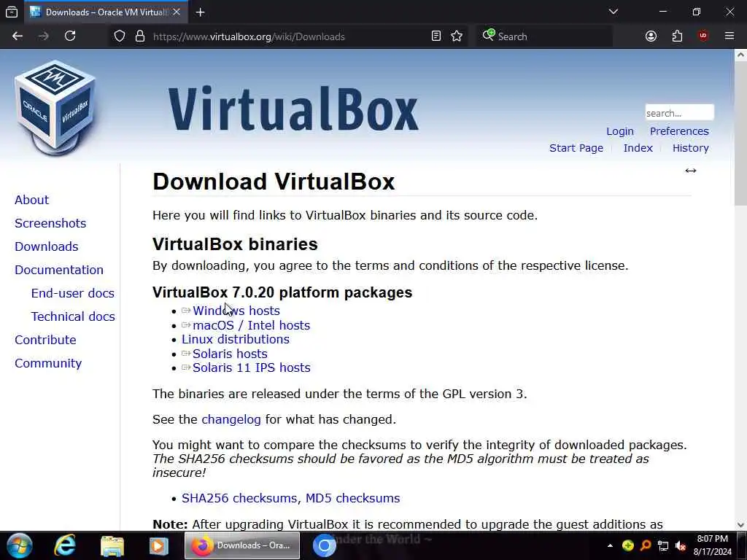Open SHA256 checksums link
747x560 pixels.
pos(241,498)
